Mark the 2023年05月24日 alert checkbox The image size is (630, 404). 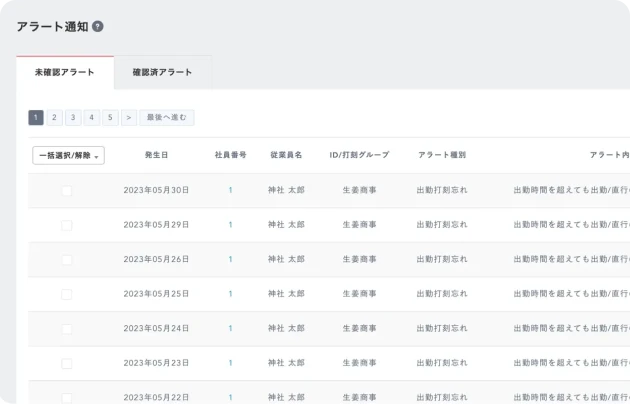(x=66, y=328)
